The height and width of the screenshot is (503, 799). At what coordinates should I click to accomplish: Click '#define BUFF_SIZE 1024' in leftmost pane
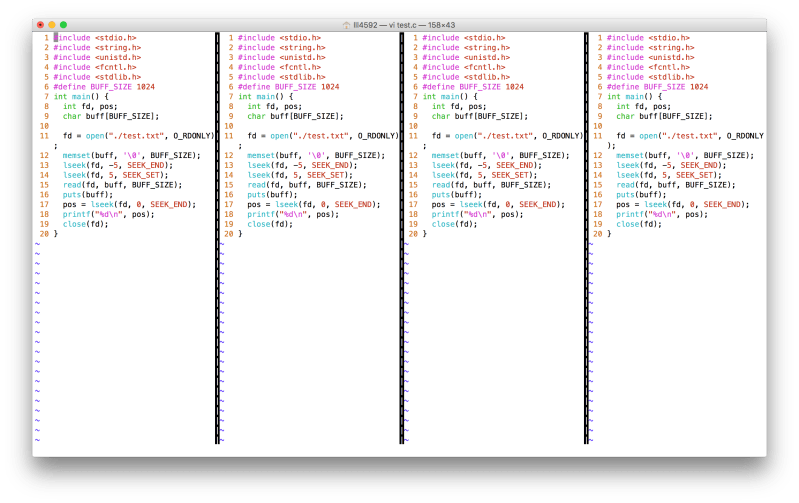tap(104, 87)
